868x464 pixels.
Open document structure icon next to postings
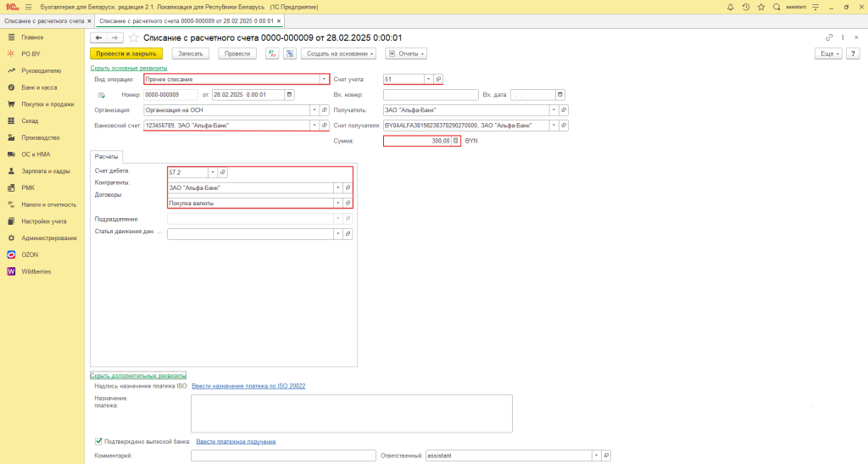pos(290,53)
